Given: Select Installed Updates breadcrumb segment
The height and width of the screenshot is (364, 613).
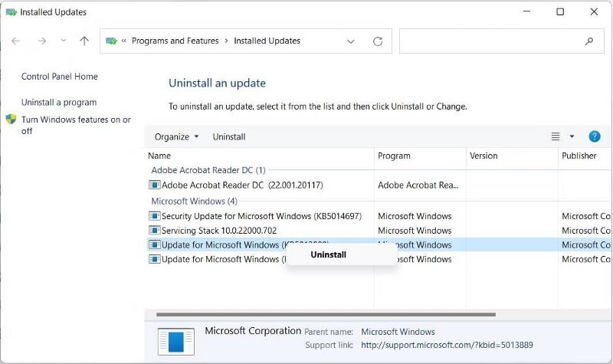Looking at the screenshot, I should pos(267,41).
